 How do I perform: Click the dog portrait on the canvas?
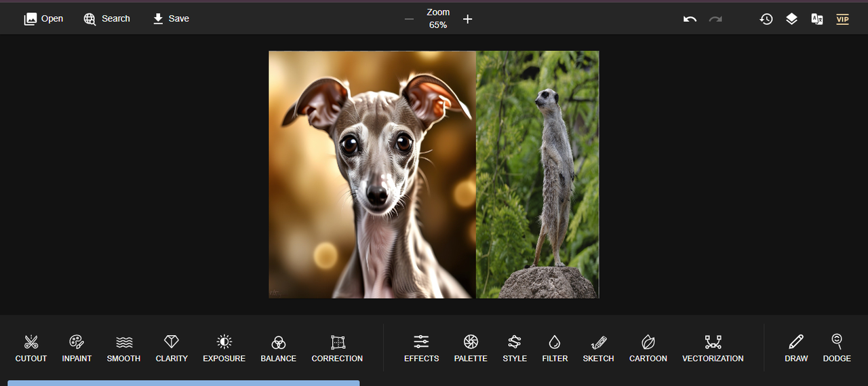(372, 174)
